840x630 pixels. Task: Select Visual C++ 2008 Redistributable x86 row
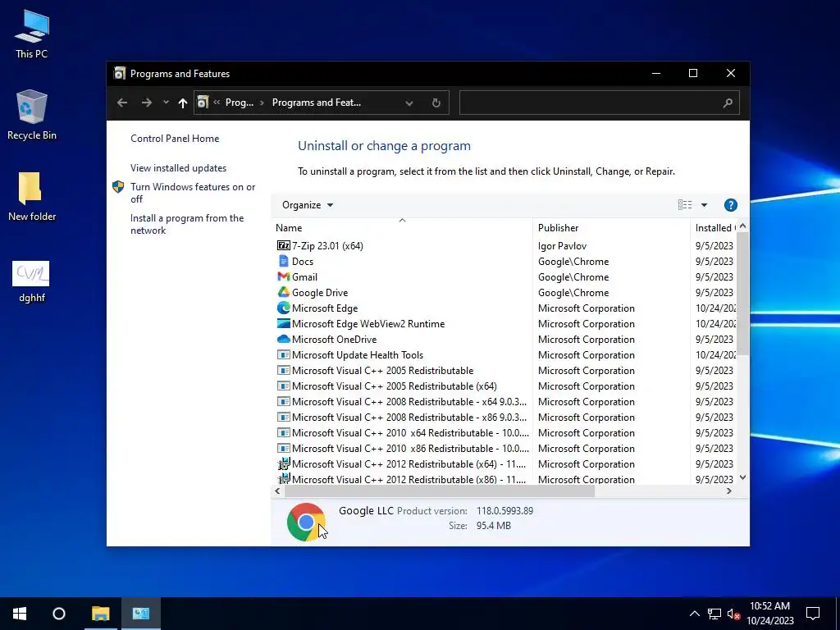[x=402, y=417]
